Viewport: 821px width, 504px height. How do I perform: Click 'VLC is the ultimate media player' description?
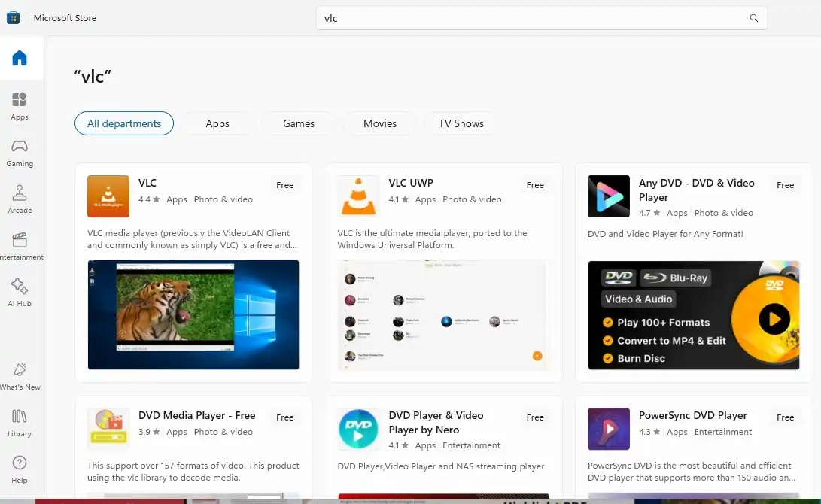(433, 239)
